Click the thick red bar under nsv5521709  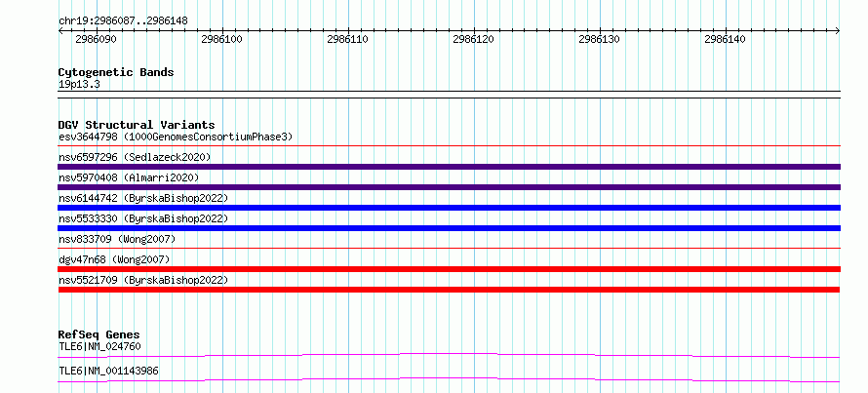click(449, 290)
